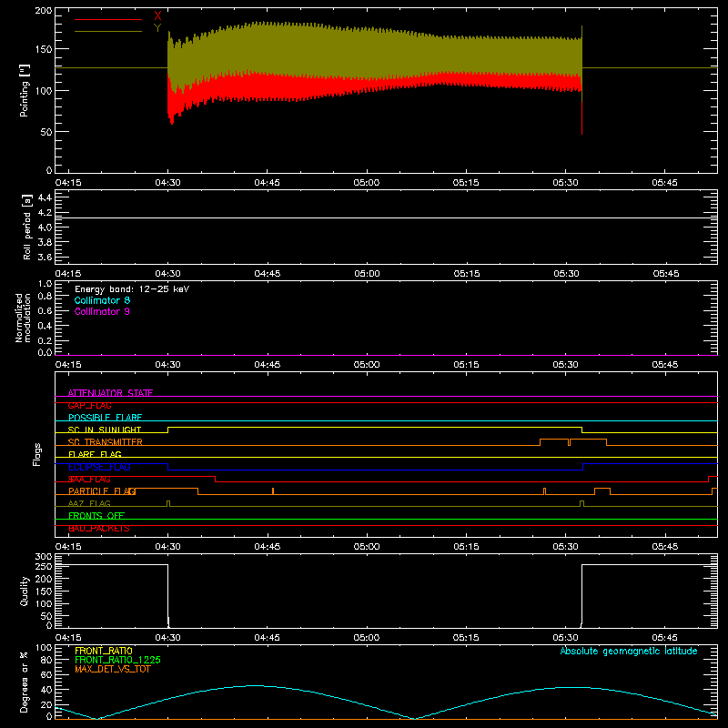Select the red X legend label
728x728 pixels.
(157, 16)
